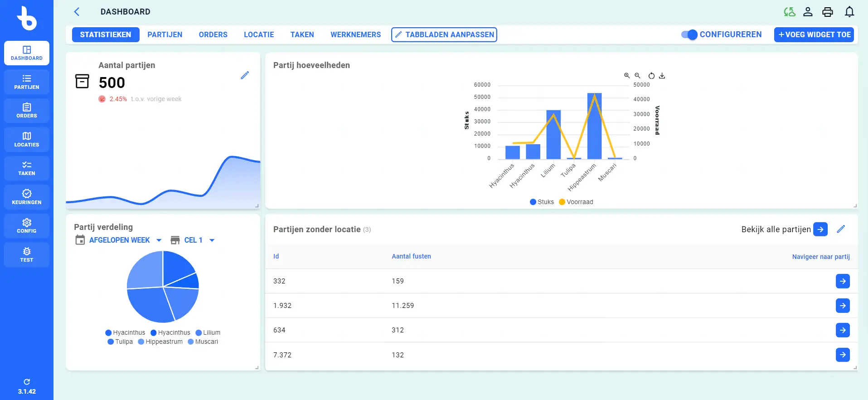Click the 11.259 fusten cell
Viewport: 868px width, 400px height.
[403, 306]
